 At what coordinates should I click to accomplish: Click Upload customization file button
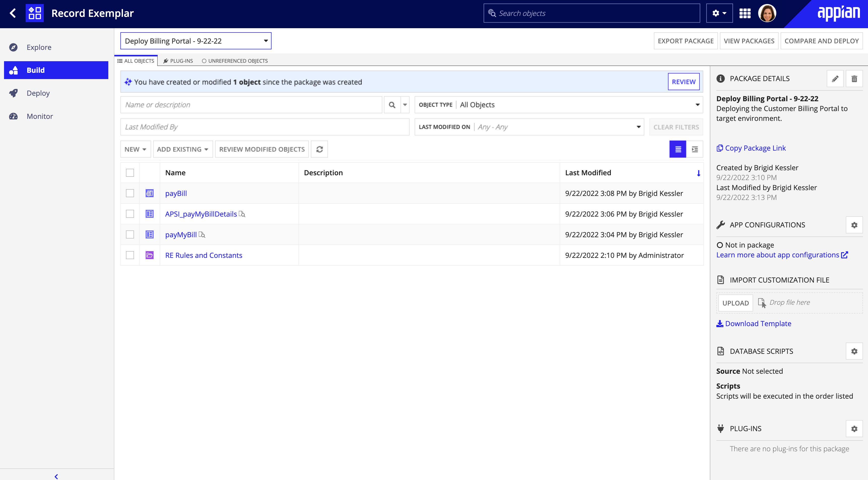click(736, 303)
